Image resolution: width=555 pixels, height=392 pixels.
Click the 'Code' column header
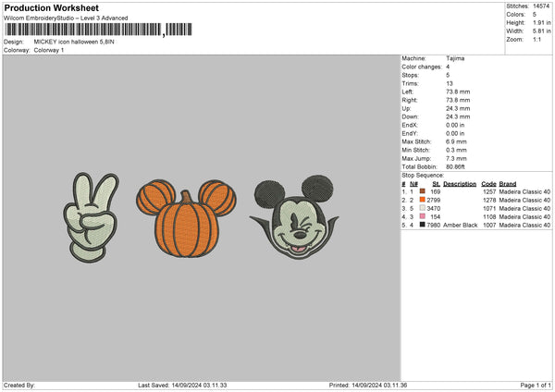point(488,184)
